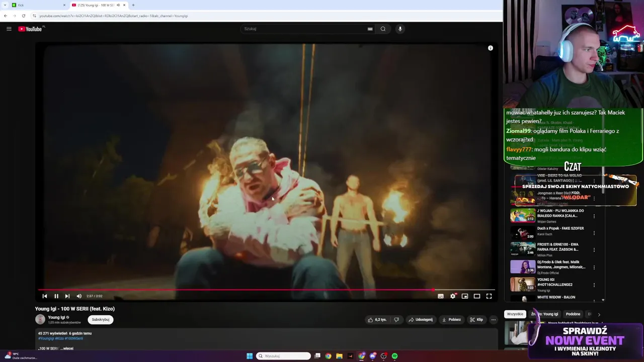Open the Windows Start menu
The image size is (644, 362).
[250, 356]
